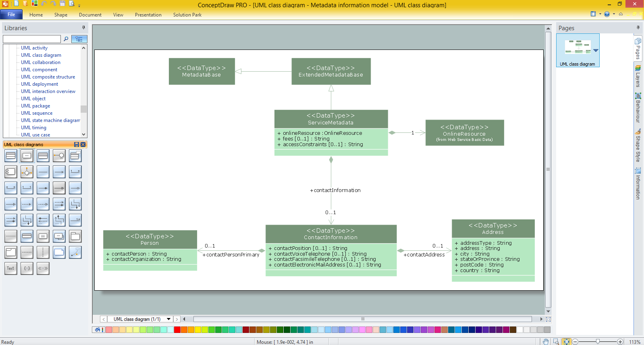Click the hand pan tool in status bar
Viewport: 644px width, 345px height.
(546, 342)
